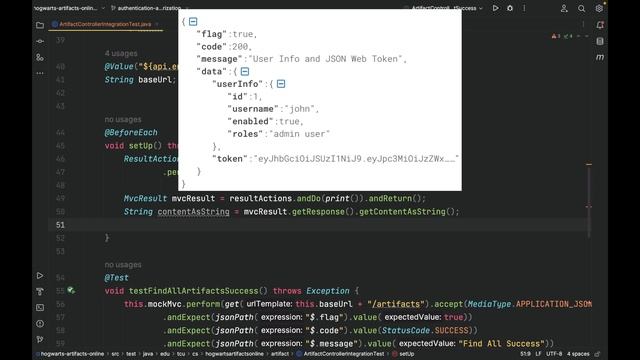
Task: Click the "username" key in the JSON
Action: click(253, 109)
